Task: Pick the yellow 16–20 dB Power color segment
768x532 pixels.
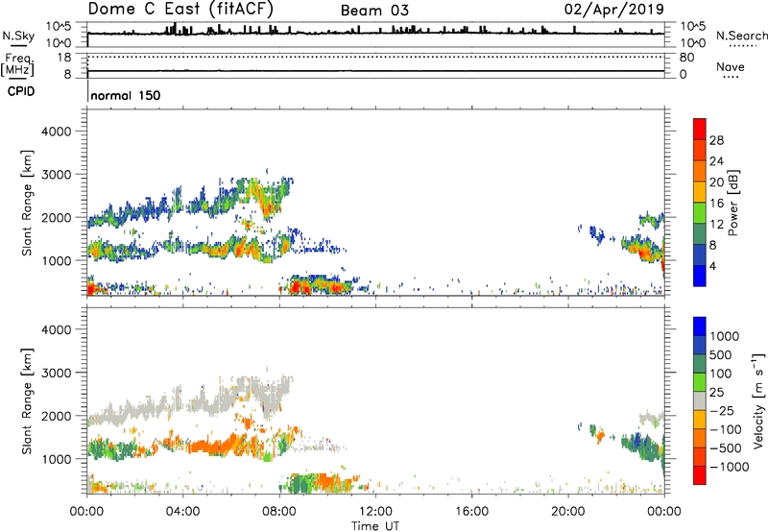Action: tap(700, 192)
